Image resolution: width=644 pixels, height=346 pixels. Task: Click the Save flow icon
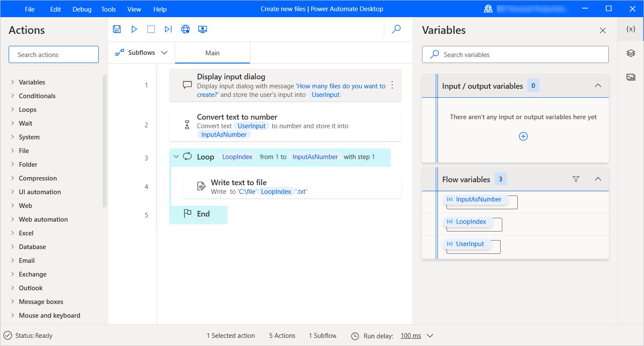(x=117, y=29)
